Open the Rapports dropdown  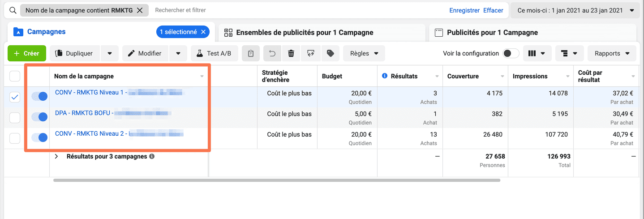click(612, 53)
